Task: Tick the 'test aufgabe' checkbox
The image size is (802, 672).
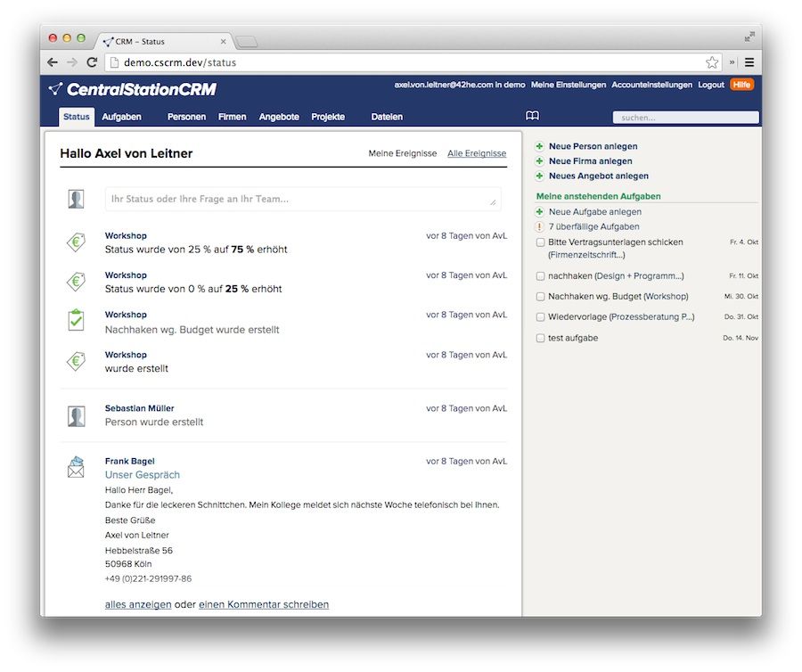Action: point(541,339)
